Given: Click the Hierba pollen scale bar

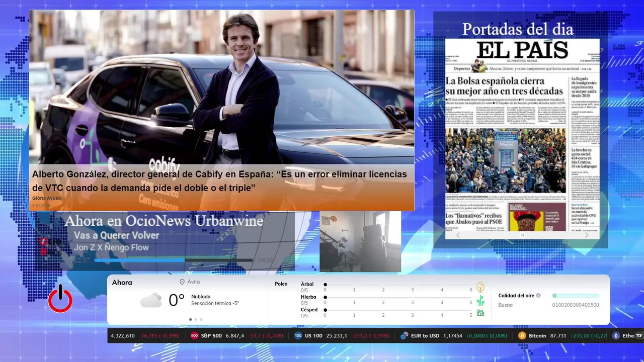Looking at the screenshot, I should tap(398, 297).
